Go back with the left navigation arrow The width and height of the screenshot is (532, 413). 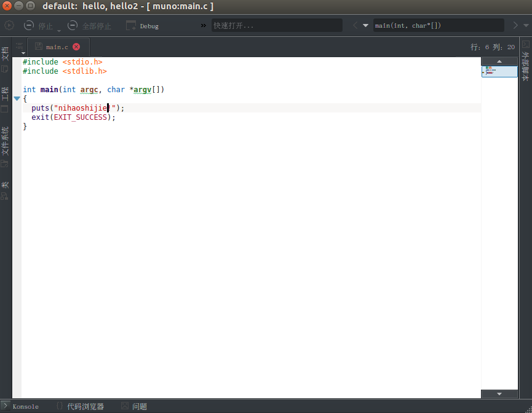pyautogui.click(x=355, y=25)
